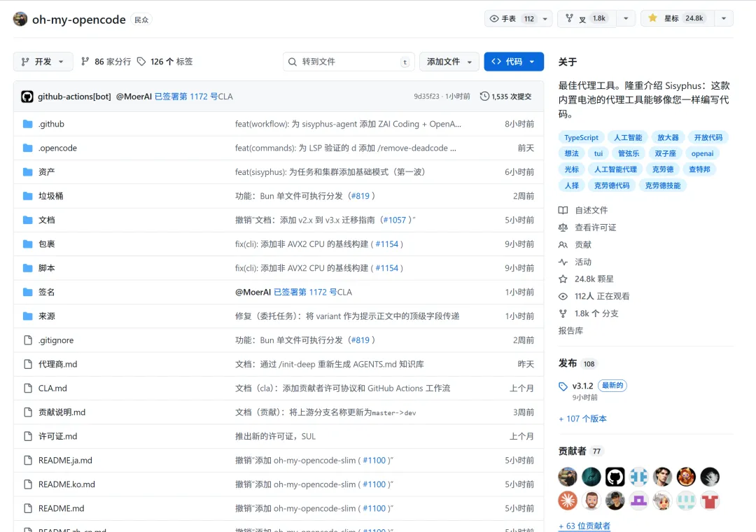Open the README.ja.md file
Screen dimensions: 756x532
(x=65, y=461)
